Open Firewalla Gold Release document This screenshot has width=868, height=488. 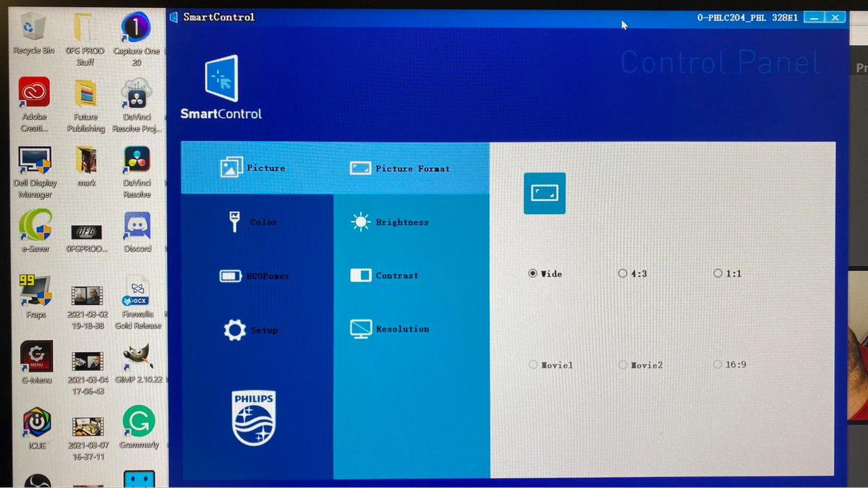137,302
